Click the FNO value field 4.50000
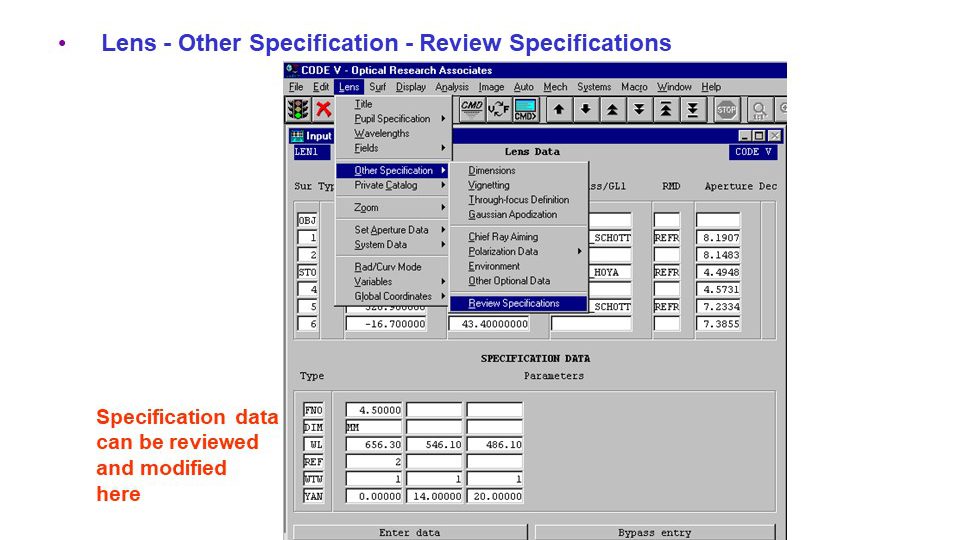The image size is (960, 540). tap(373, 410)
